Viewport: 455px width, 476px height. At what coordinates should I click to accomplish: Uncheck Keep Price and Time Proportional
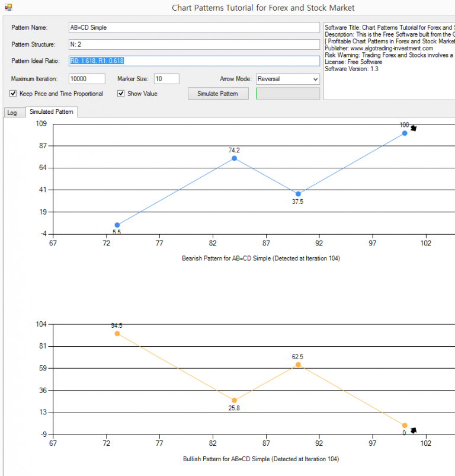click(x=13, y=94)
